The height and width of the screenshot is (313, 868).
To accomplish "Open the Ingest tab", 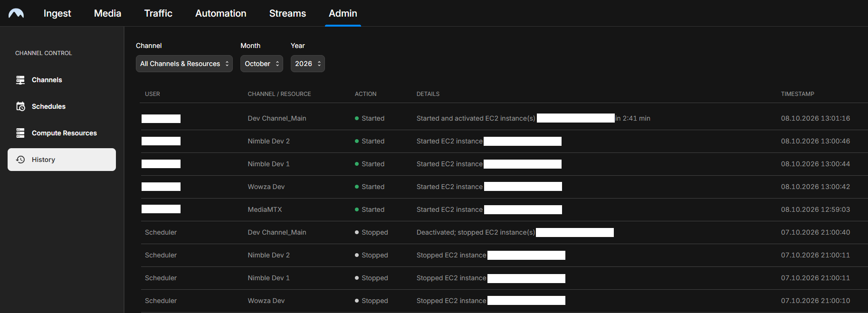I will [57, 13].
